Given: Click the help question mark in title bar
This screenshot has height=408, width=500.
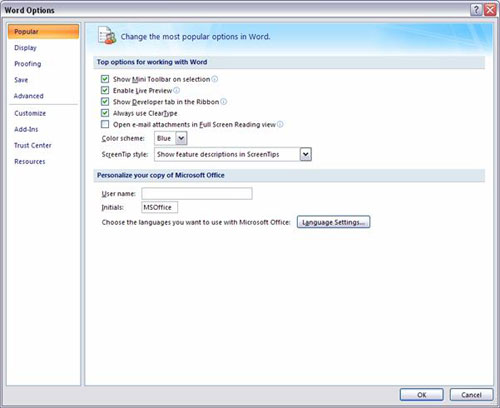Looking at the screenshot, I should coord(476,10).
